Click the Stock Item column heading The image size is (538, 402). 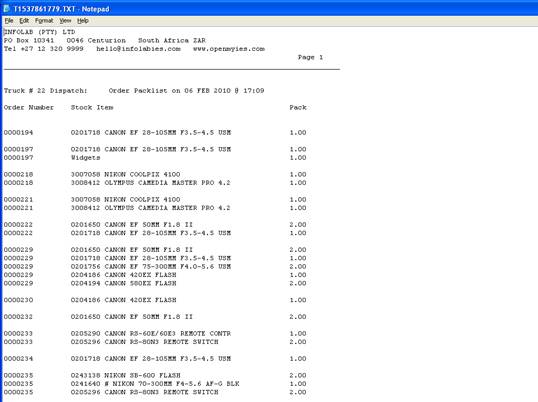(x=92, y=107)
